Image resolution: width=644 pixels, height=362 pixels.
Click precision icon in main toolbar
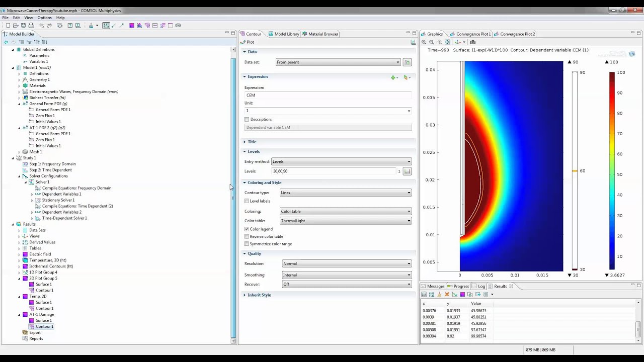click(106, 25)
